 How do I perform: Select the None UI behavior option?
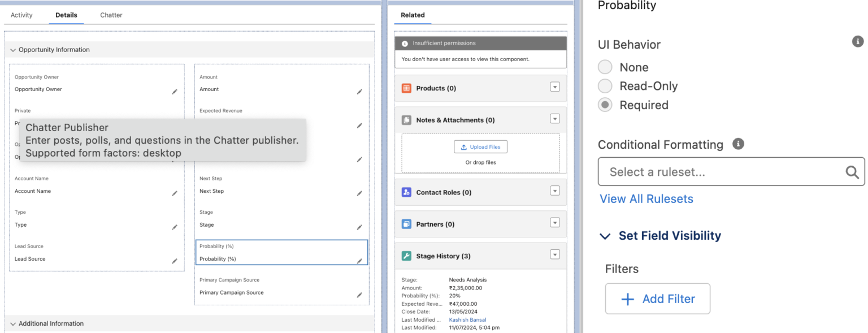click(605, 67)
